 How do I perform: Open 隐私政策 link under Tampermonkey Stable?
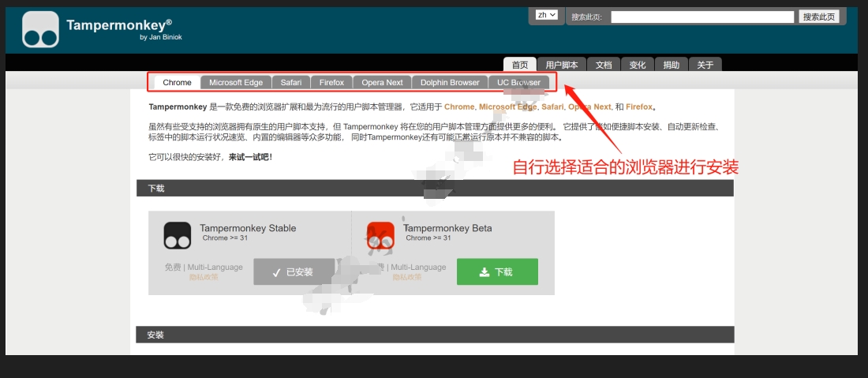[x=204, y=277]
